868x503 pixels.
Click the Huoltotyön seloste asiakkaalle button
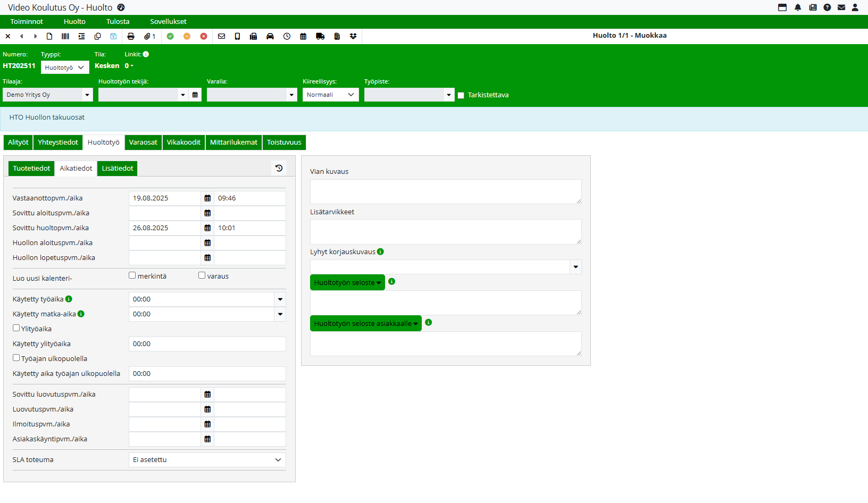pyautogui.click(x=365, y=323)
